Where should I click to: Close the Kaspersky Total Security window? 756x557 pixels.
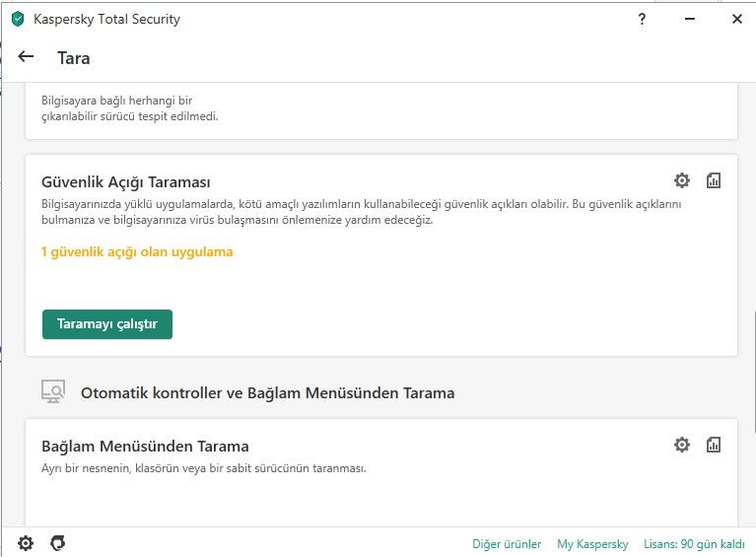tap(736, 19)
